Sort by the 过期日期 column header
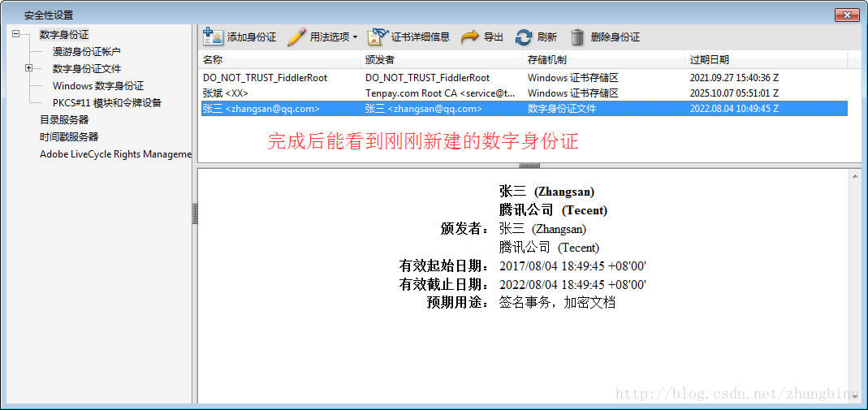 (x=767, y=60)
